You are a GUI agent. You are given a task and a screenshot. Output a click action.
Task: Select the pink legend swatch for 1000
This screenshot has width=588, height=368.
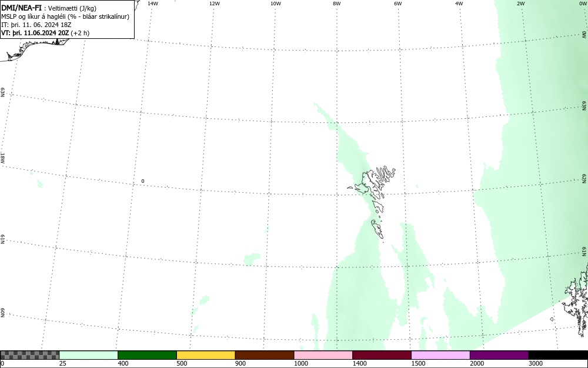pos(323,355)
